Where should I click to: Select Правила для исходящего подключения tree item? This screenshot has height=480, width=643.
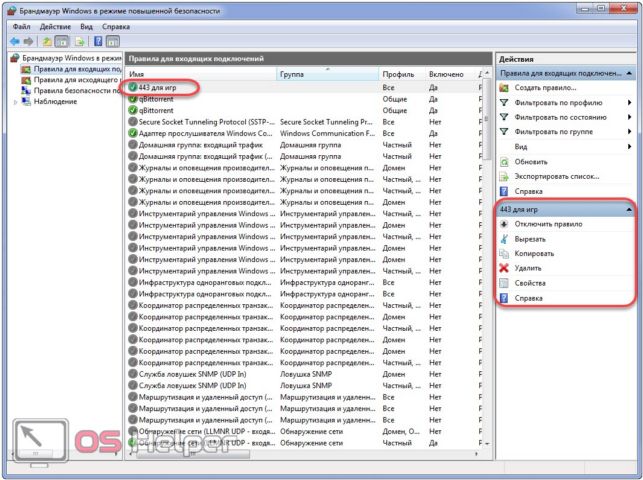pos(77,80)
